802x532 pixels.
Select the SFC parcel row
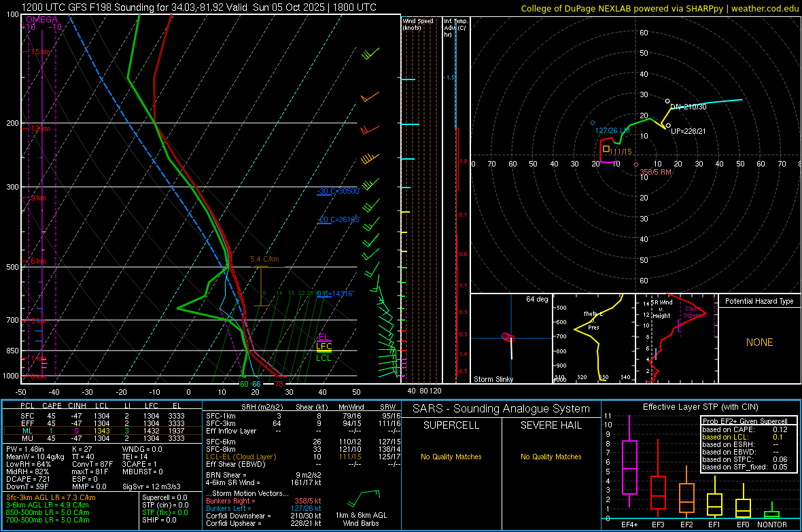tap(103, 416)
